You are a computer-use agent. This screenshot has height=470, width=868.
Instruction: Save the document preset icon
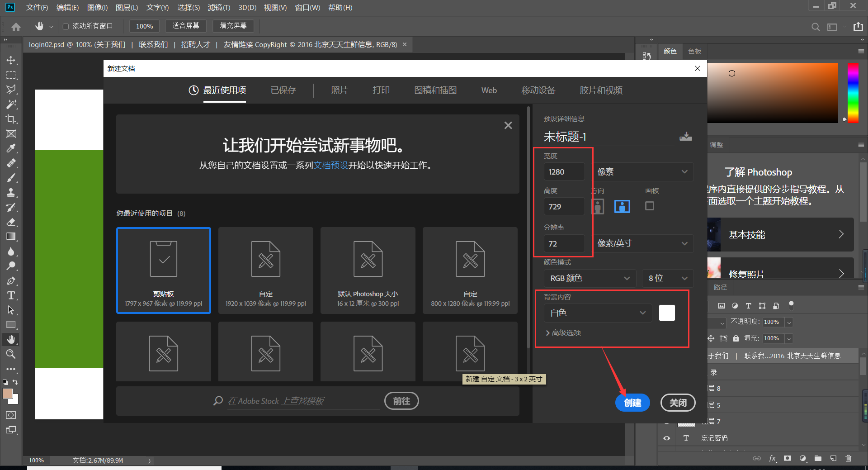[686, 137]
